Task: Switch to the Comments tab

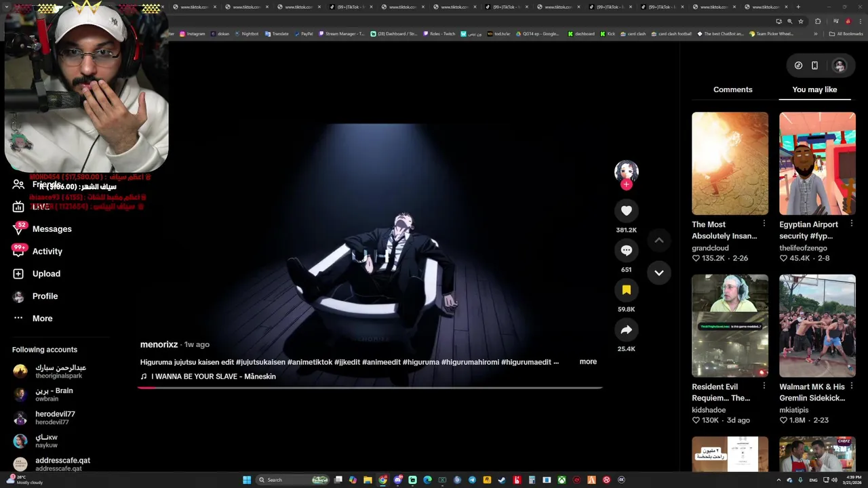Action: 732,89
